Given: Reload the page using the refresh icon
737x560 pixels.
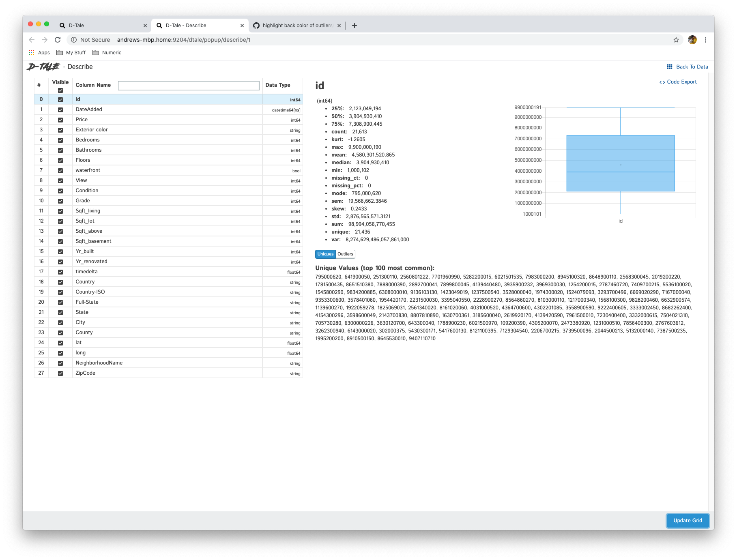Looking at the screenshot, I should tap(58, 40).
